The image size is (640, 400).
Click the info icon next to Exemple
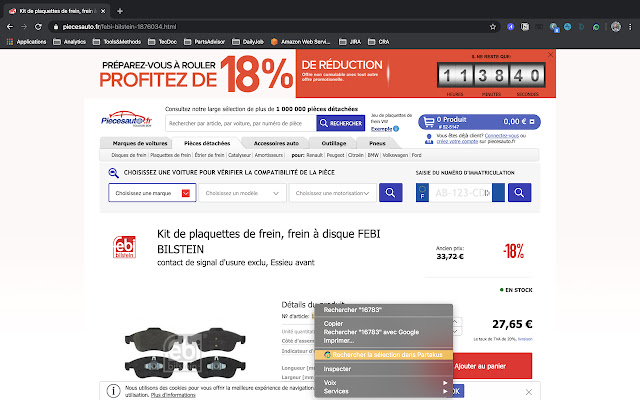[396, 129]
